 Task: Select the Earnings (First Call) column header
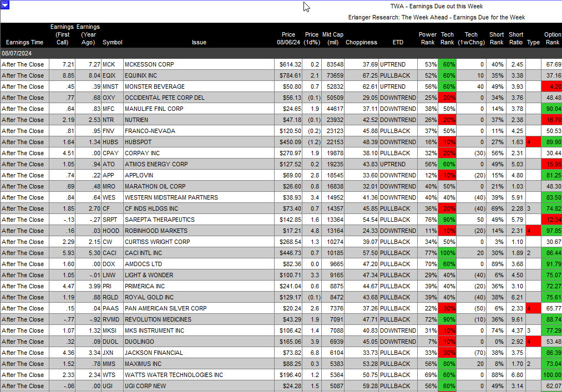coord(62,34)
